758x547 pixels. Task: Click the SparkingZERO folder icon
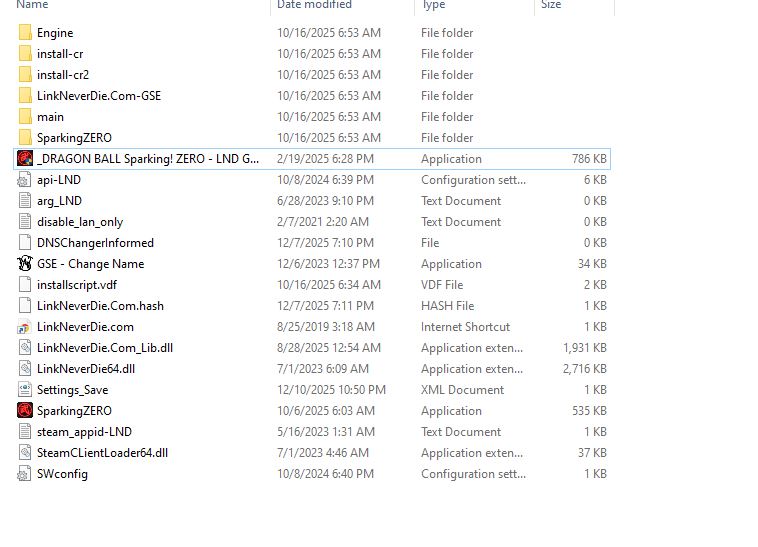(25, 138)
